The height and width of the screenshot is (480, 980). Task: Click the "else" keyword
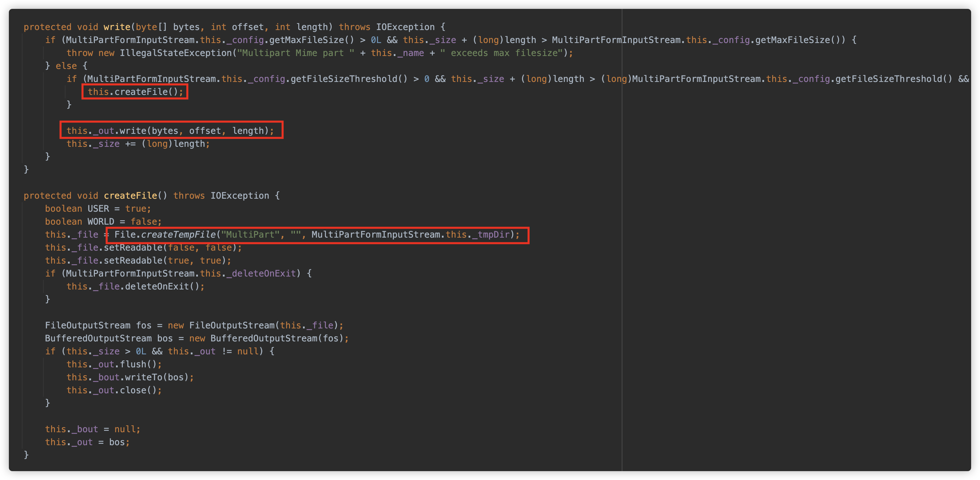66,66
